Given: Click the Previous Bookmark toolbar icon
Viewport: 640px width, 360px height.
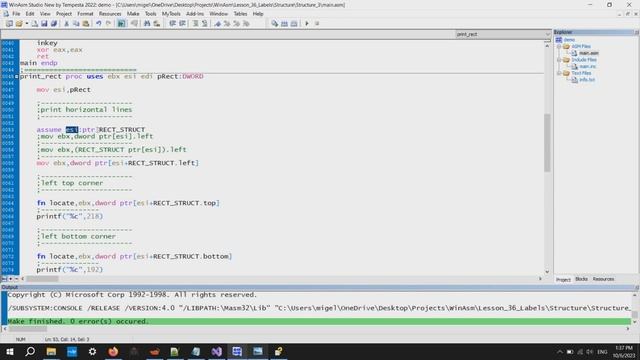Looking at the screenshot, I should pos(236,24).
